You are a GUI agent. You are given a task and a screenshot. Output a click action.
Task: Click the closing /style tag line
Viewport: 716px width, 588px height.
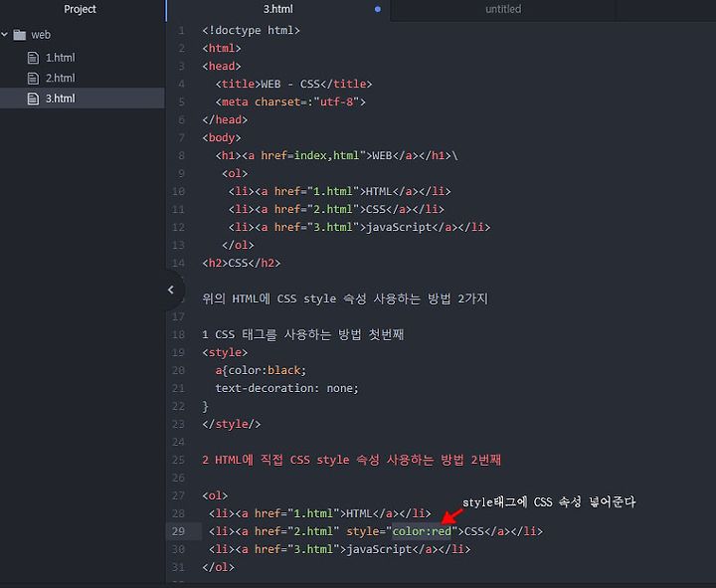(x=232, y=424)
